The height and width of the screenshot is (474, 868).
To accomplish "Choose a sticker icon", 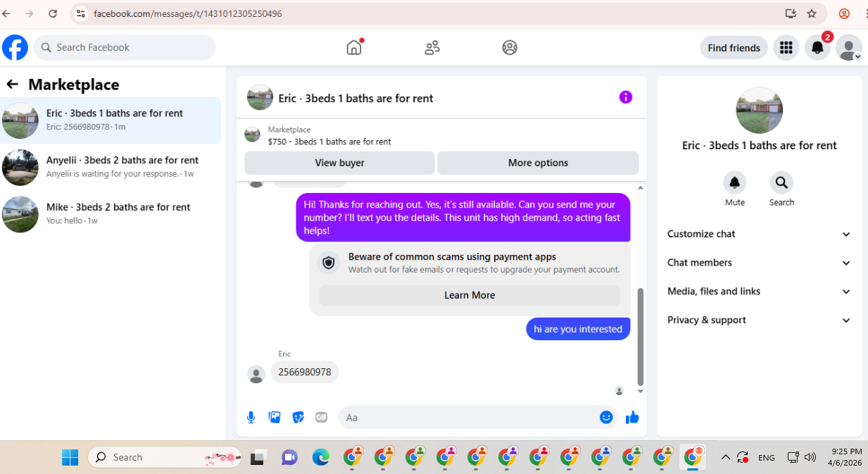I will click(x=298, y=418).
